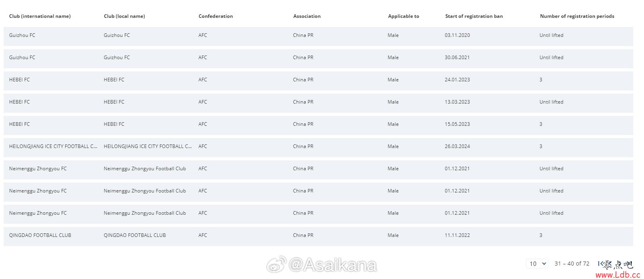644x279 pixels.
Task: Click the Association column header
Action: pos(307,16)
